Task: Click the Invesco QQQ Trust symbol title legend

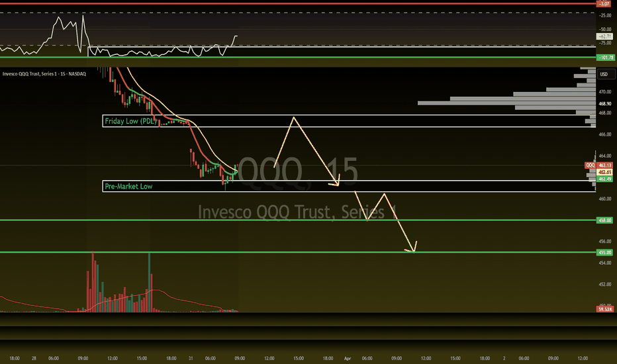Action: (x=44, y=73)
